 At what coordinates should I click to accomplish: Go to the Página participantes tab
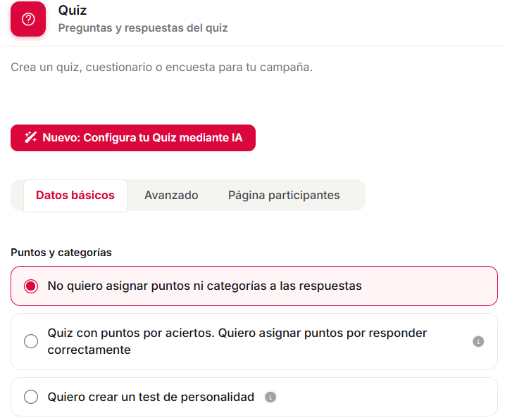pyautogui.click(x=284, y=195)
